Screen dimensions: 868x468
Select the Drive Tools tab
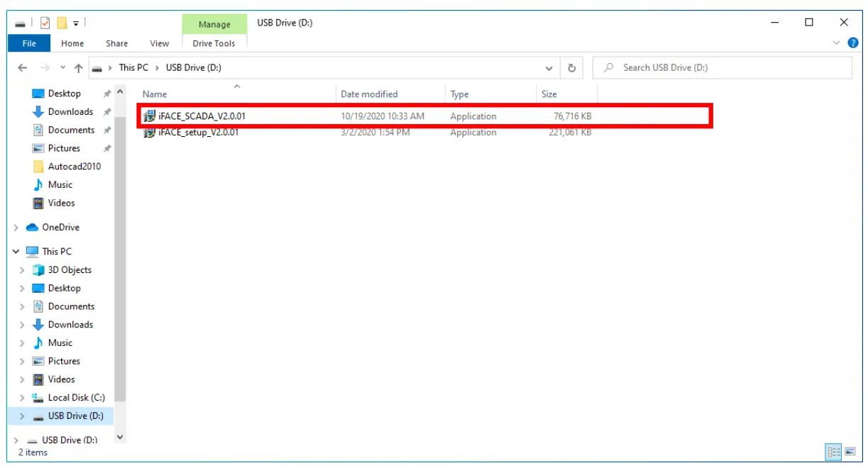214,43
